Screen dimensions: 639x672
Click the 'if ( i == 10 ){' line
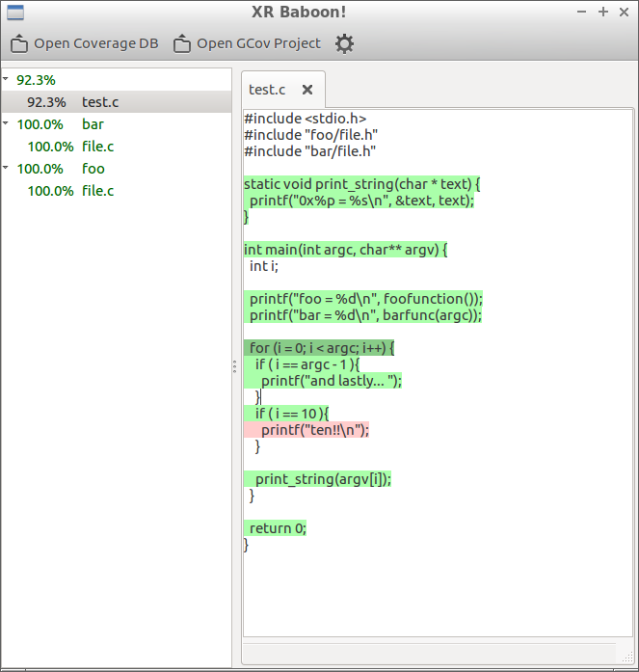(286, 414)
